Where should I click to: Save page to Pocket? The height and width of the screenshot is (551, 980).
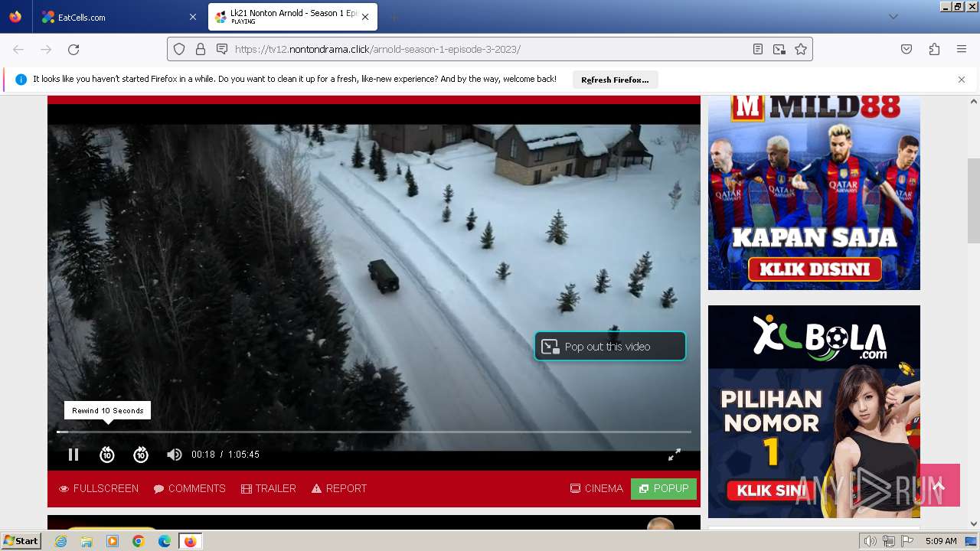906,49
